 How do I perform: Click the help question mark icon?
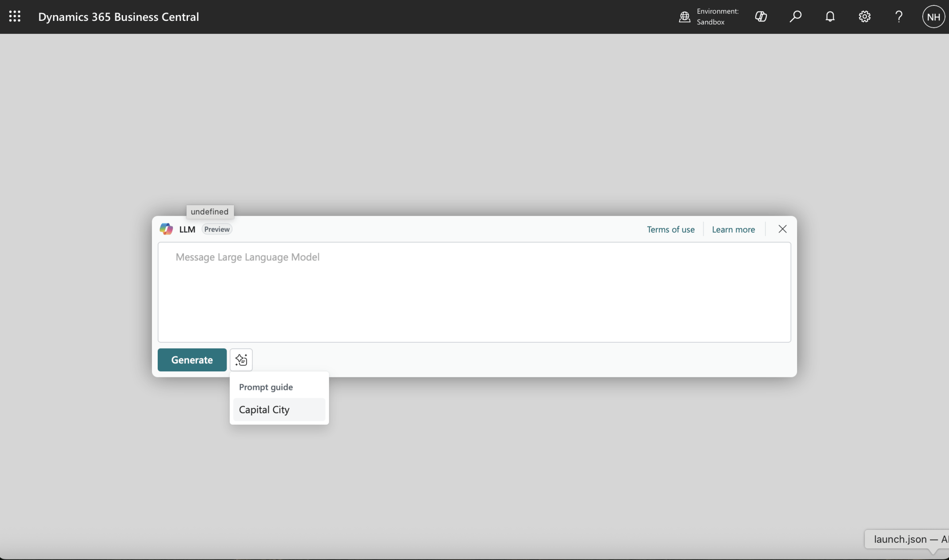point(899,16)
